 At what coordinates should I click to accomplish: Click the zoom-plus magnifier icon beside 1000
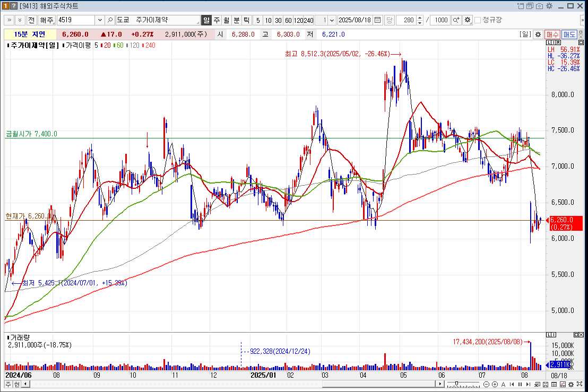[x=456, y=20]
